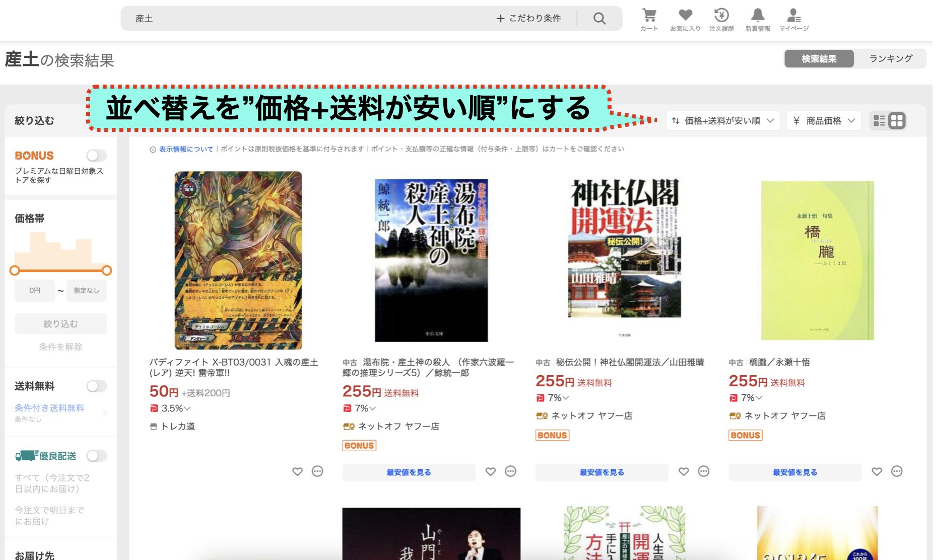The width and height of the screenshot is (936, 560).
Task: Open the 橋朧 green cover thumbnail
Action: 817,260
